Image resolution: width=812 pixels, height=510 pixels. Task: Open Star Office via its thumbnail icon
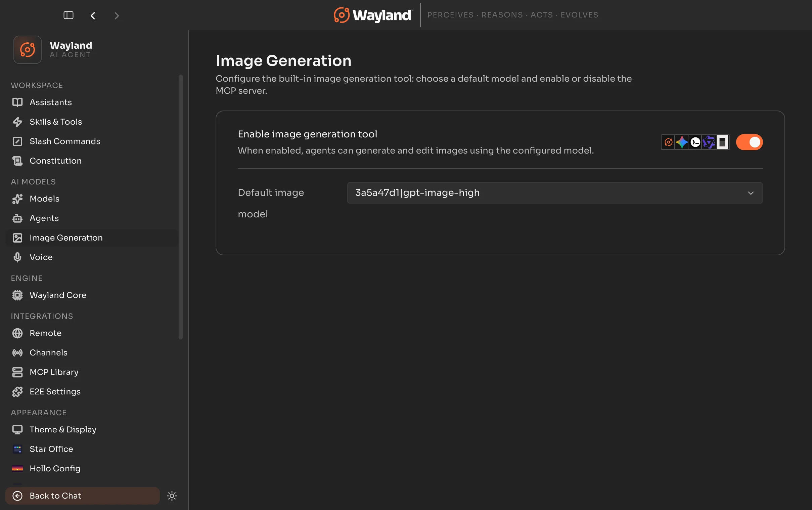click(17, 449)
